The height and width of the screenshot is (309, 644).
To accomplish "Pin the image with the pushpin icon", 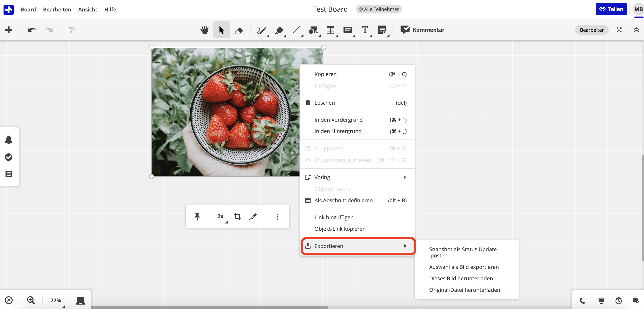I will pos(197,216).
